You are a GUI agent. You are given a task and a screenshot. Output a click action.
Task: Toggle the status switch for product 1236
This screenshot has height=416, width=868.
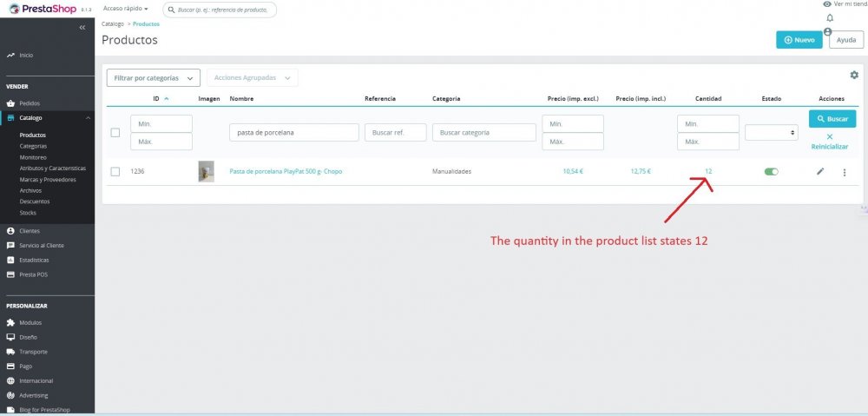point(771,172)
